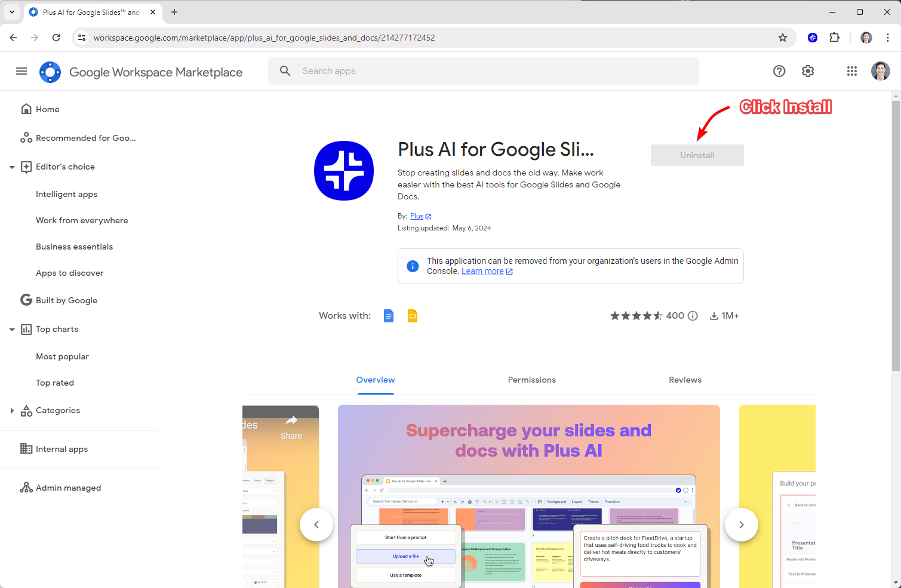Open the Chrome Extensions puzzle icon
The width and height of the screenshot is (901, 588).
835,38
